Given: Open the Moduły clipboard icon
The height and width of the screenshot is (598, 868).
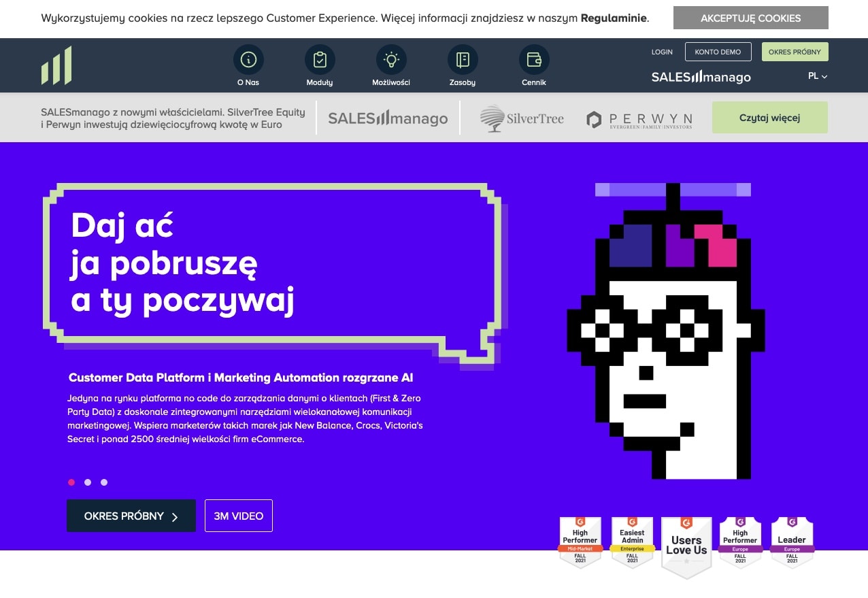Looking at the screenshot, I should tap(320, 60).
